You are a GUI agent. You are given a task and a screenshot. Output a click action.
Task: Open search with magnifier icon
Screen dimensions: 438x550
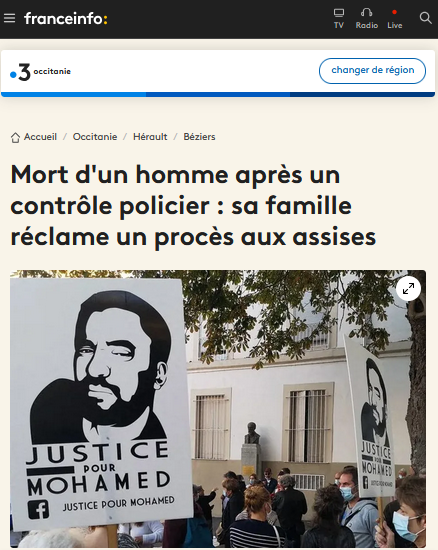(425, 18)
